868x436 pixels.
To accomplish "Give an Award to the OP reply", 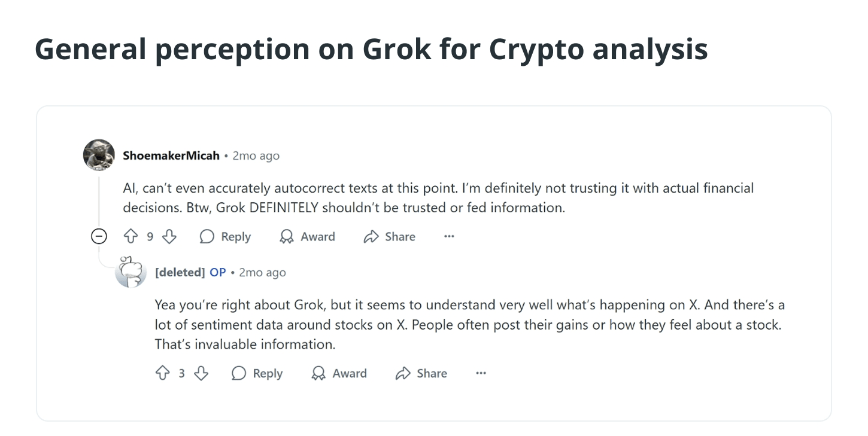I will 339,373.
